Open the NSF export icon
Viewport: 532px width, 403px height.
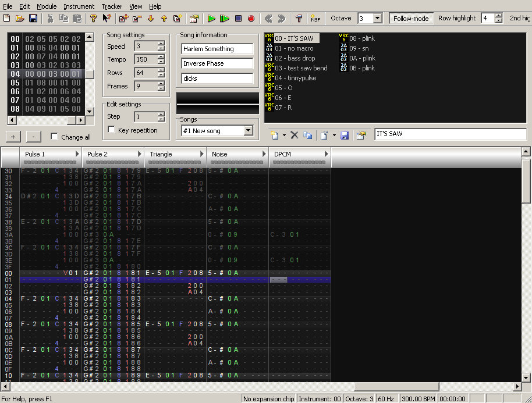[x=315, y=19]
